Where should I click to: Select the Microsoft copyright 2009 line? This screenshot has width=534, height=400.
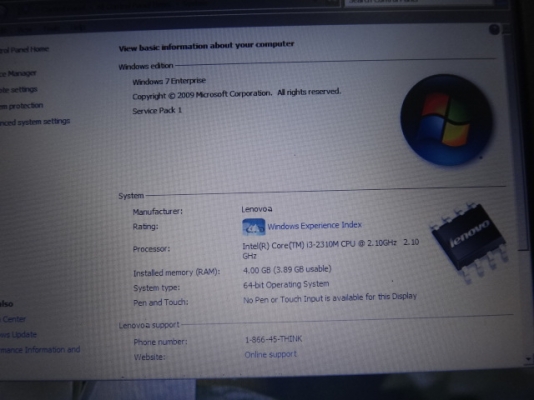coord(236,94)
